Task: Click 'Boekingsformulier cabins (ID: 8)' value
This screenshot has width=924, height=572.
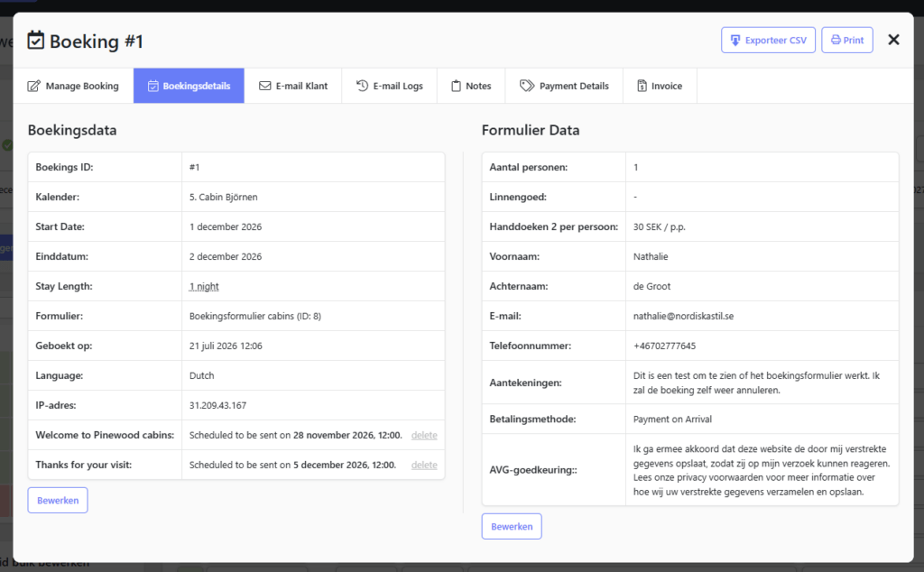Action: point(255,317)
